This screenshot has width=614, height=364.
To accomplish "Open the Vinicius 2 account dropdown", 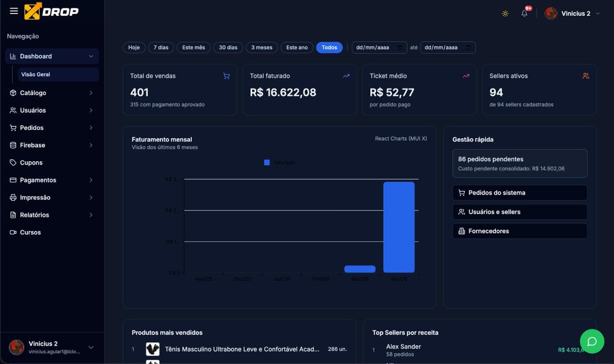I will [574, 13].
